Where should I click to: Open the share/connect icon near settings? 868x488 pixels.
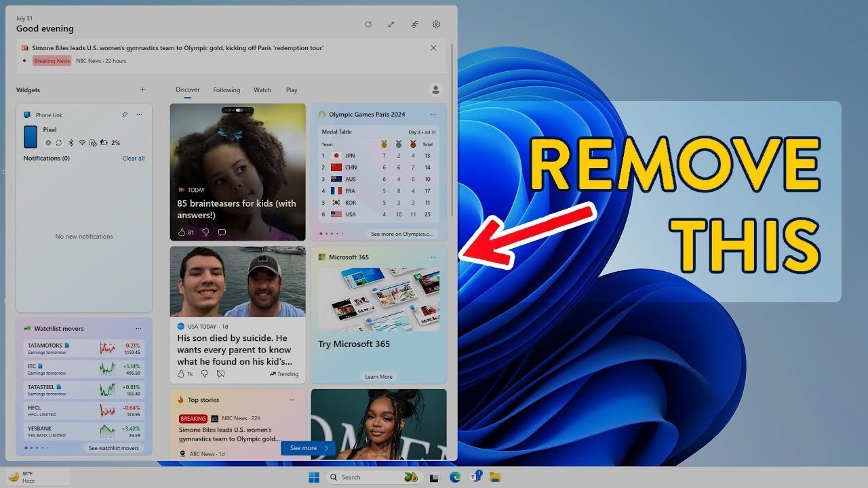tap(414, 24)
